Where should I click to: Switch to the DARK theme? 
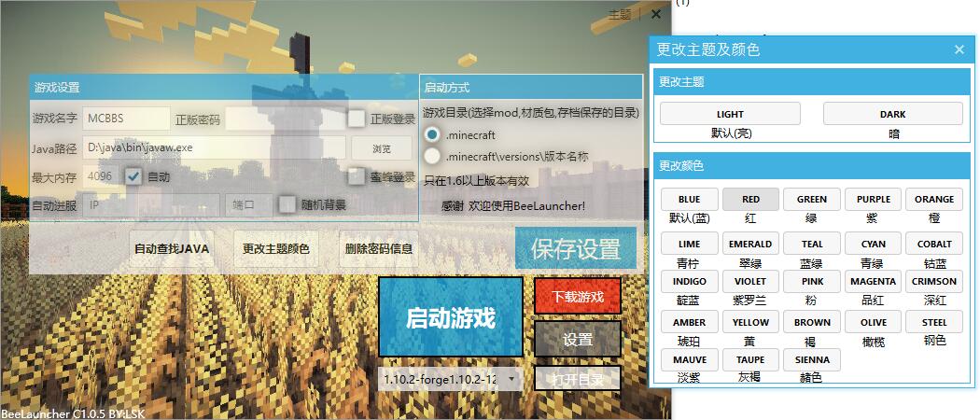[x=892, y=114]
